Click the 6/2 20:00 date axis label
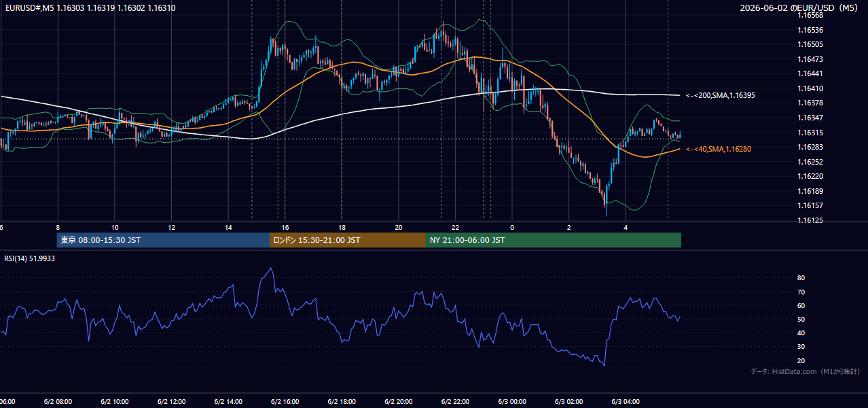Image resolution: width=868 pixels, height=408 pixels. tap(399, 401)
